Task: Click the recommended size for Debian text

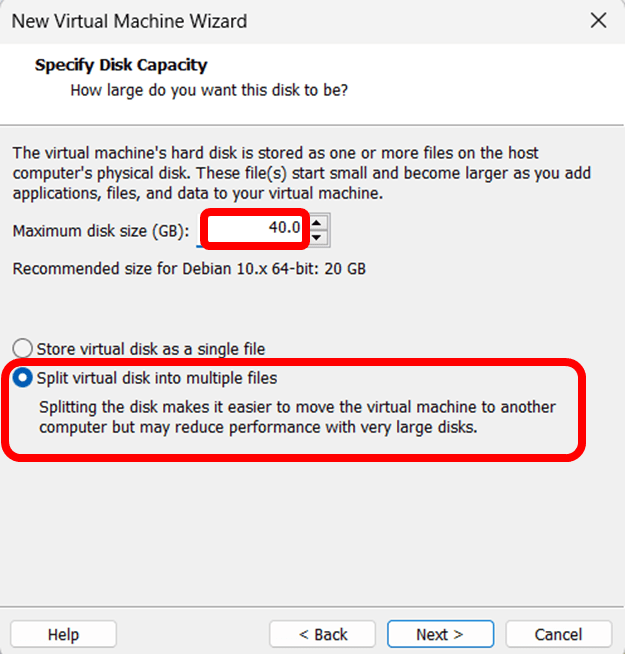Action: coord(189,269)
